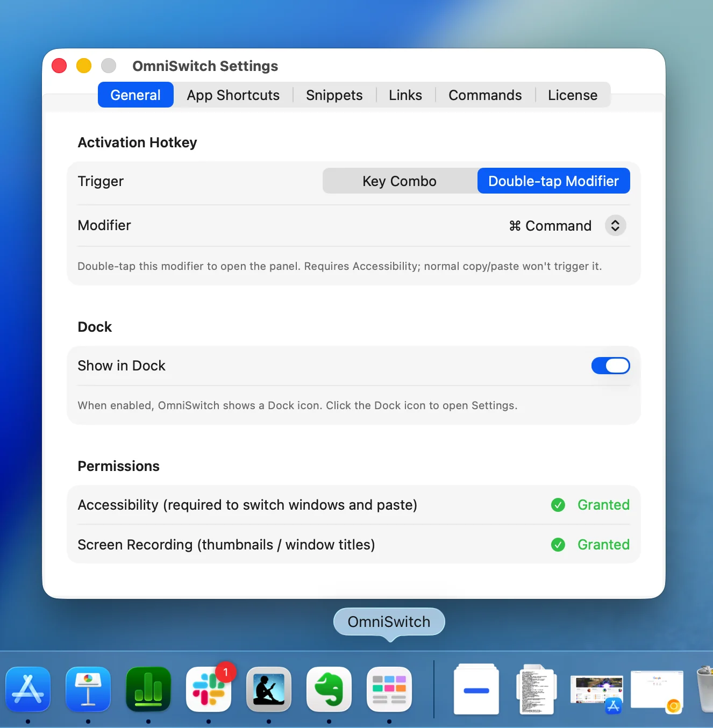
Task: Restore minimized Google browser window thumbnail
Action: (657, 691)
